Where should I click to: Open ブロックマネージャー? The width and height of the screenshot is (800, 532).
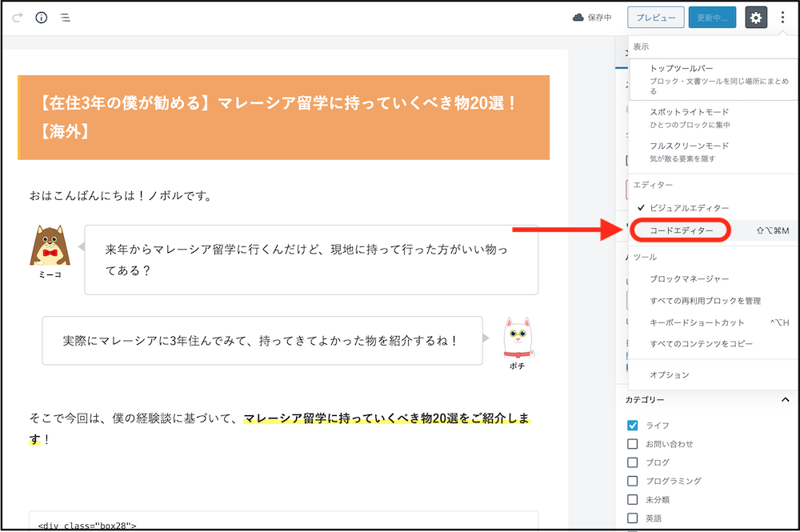714,279
